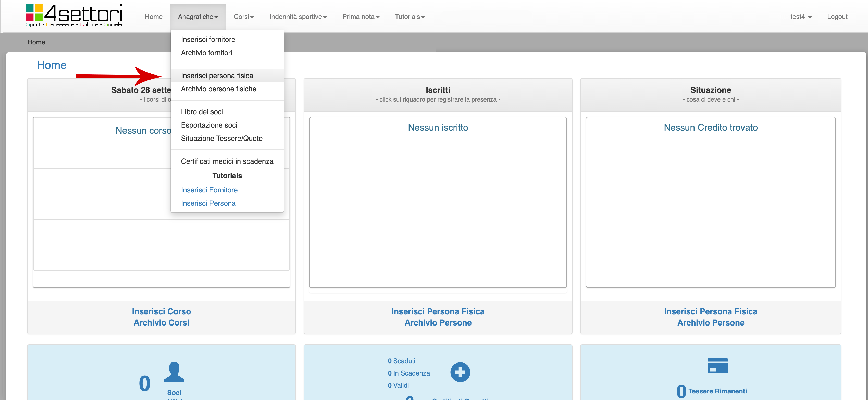Click the Inserisci Corso link
868x400 pixels.
click(161, 311)
